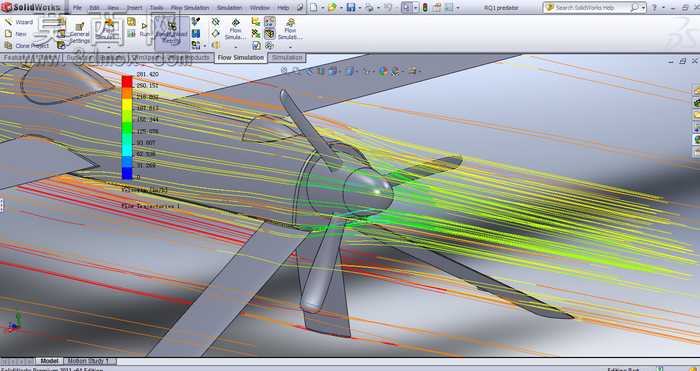Click the Zoom to Area icon
This screenshot has width=700, height=371.
tap(296, 71)
